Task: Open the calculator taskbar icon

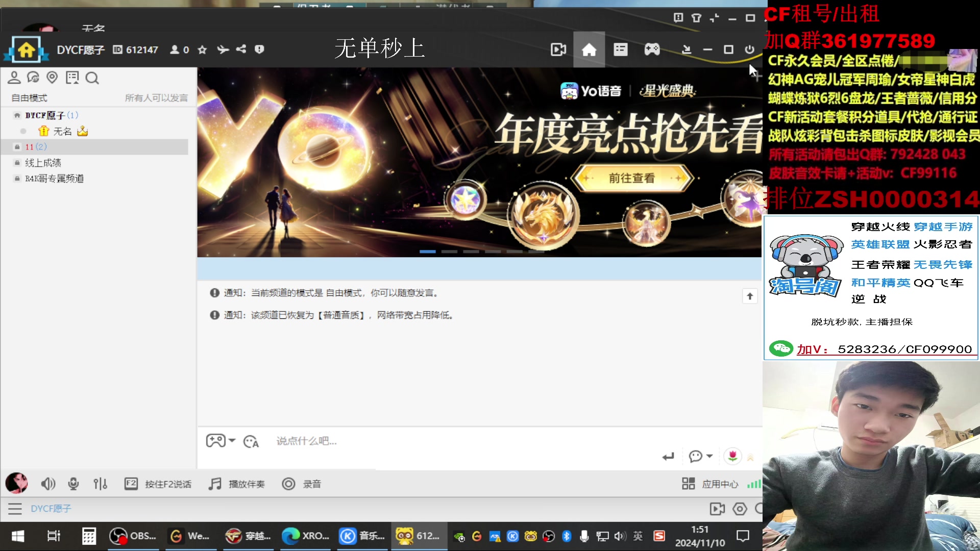Action: point(89,536)
